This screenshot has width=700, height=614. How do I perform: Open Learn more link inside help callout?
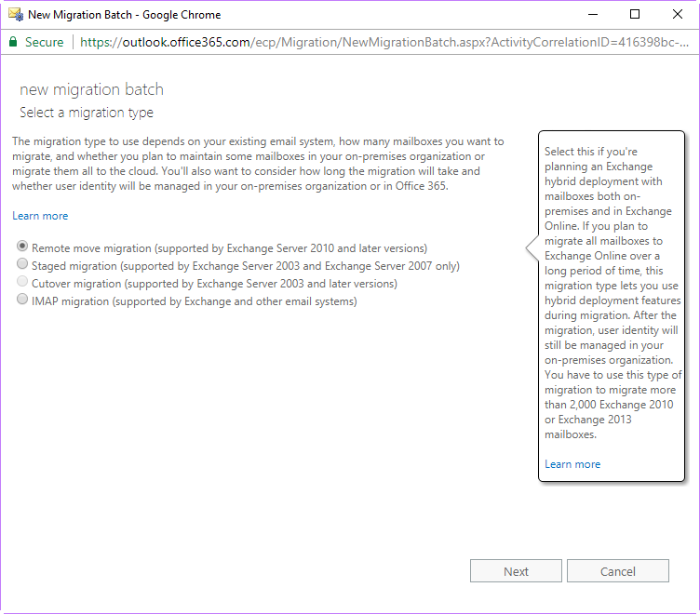click(x=572, y=464)
